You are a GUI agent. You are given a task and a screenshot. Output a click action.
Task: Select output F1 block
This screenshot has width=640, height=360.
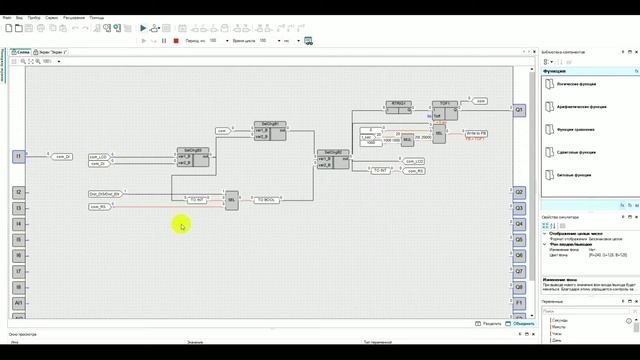[x=519, y=303]
